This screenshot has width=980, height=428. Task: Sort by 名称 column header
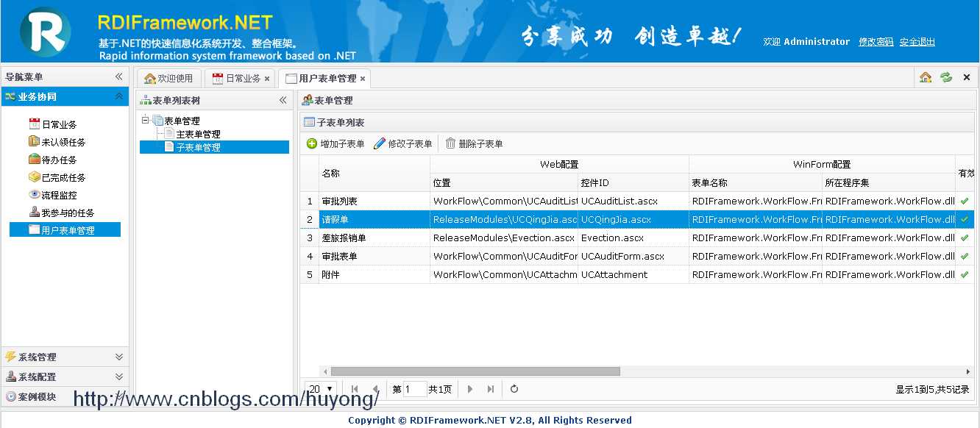374,174
